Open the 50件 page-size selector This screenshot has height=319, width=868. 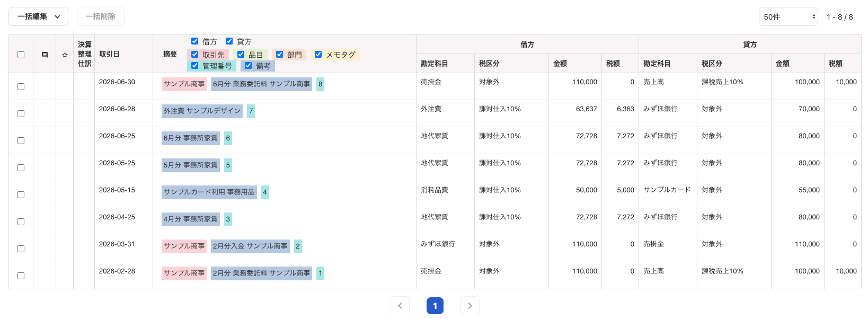[x=788, y=16]
